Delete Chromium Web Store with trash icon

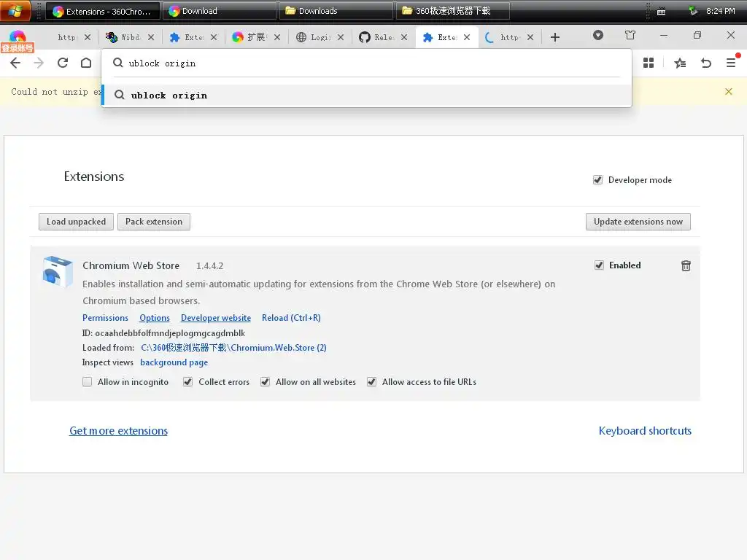(686, 265)
